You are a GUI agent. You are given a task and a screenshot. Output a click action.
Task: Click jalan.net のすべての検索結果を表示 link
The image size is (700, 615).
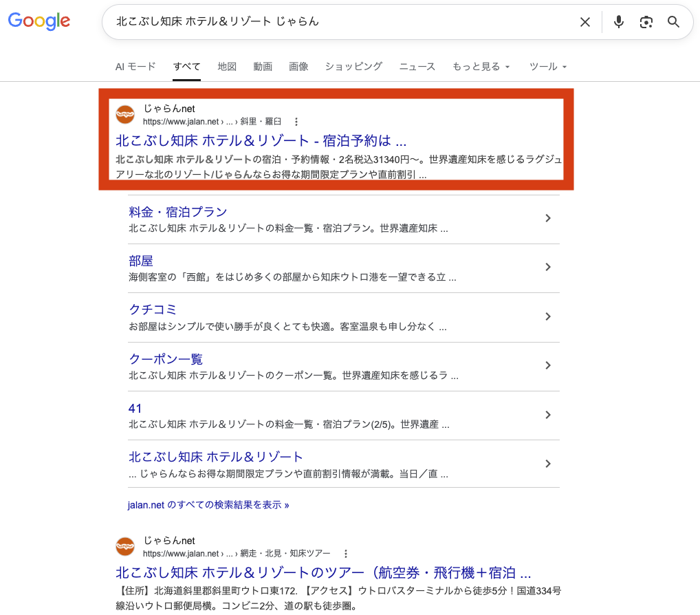[x=208, y=505]
